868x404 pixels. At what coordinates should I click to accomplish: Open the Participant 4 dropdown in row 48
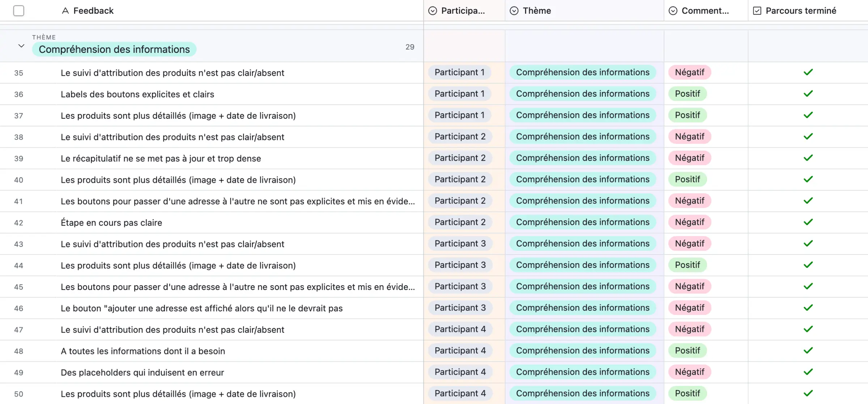[460, 350]
